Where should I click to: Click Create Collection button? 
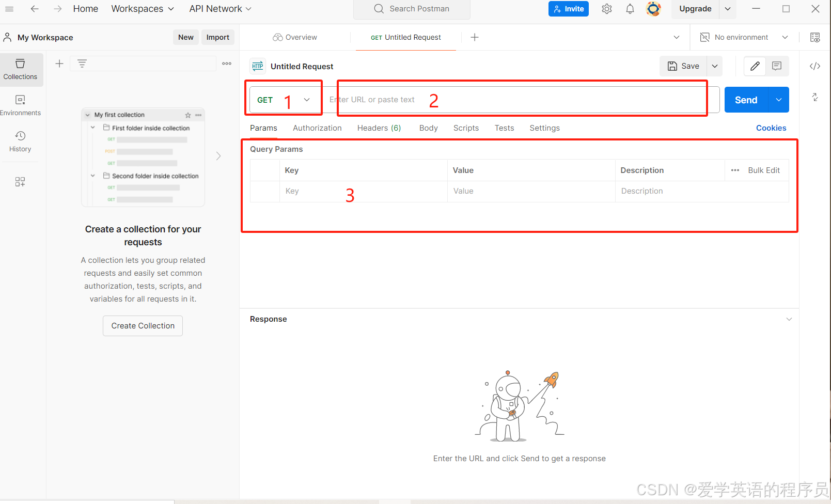(x=143, y=326)
